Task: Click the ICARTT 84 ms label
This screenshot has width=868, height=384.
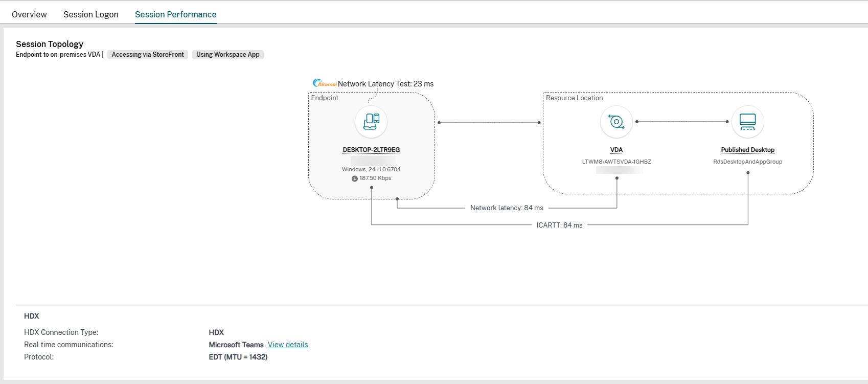Action: [559, 225]
